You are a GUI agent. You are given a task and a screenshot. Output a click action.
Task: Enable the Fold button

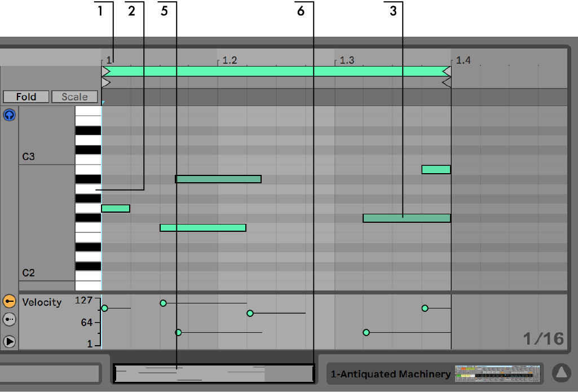click(26, 96)
